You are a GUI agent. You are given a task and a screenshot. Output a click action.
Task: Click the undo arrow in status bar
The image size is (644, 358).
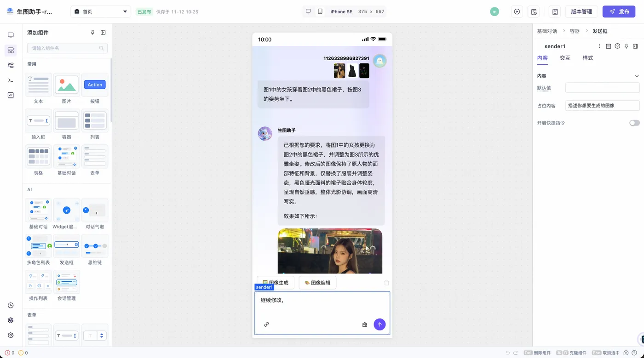(508, 353)
